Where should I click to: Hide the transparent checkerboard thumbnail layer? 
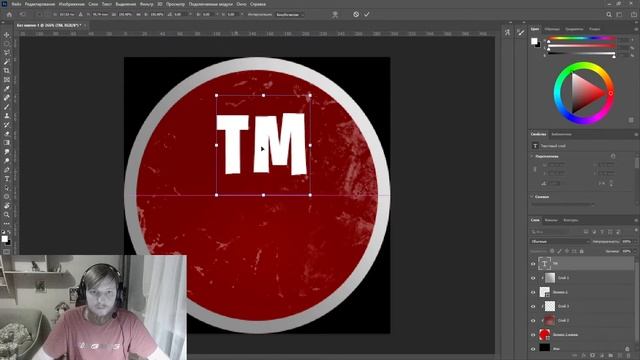pos(533,306)
